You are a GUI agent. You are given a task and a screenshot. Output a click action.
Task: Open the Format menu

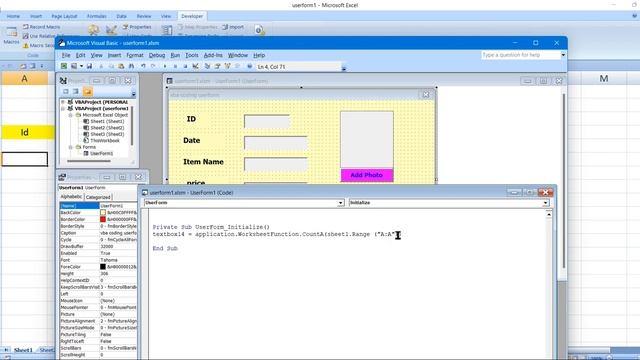[x=135, y=55]
